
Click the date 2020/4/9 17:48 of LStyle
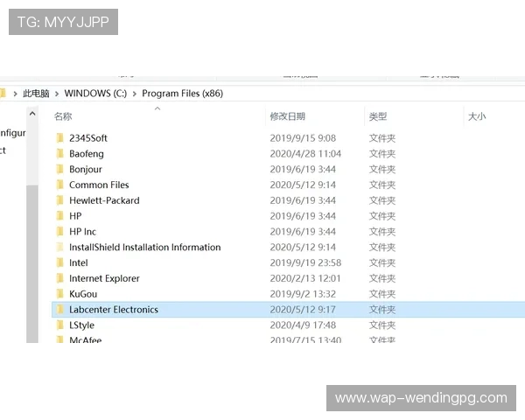pyautogui.click(x=303, y=325)
